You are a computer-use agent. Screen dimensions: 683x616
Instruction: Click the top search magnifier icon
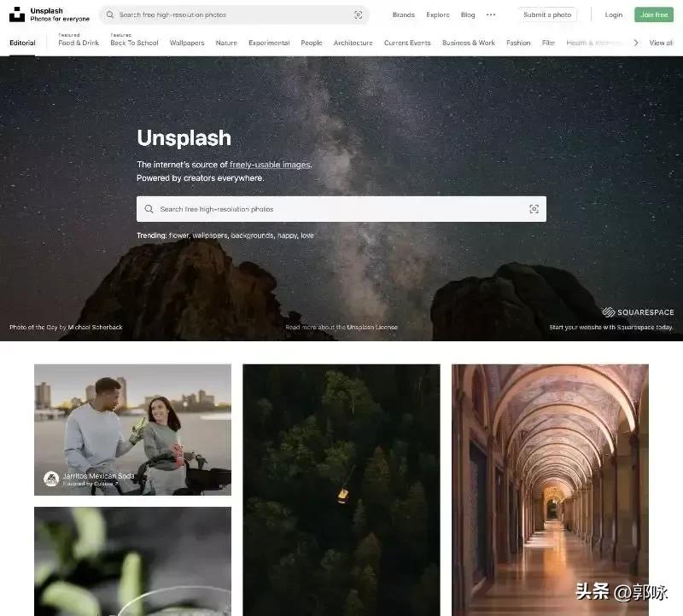(110, 15)
